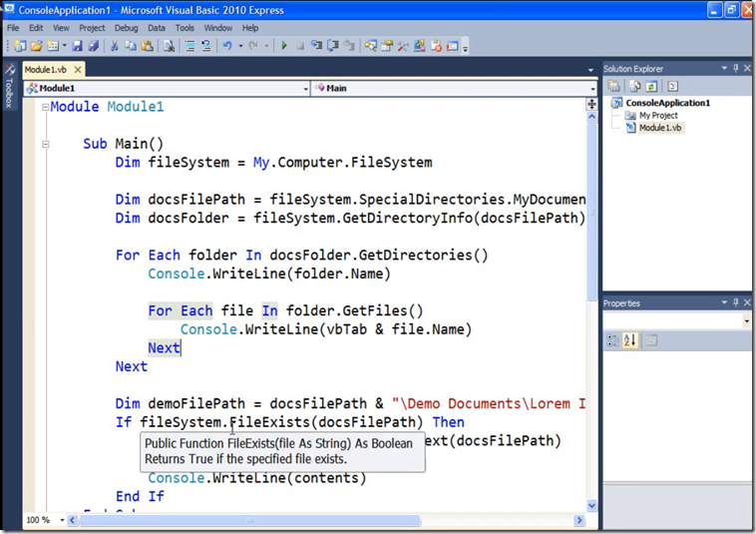The image size is (756, 534).
Task: Click the Step Over debug icon
Action: pyautogui.click(x=333, y=46)
